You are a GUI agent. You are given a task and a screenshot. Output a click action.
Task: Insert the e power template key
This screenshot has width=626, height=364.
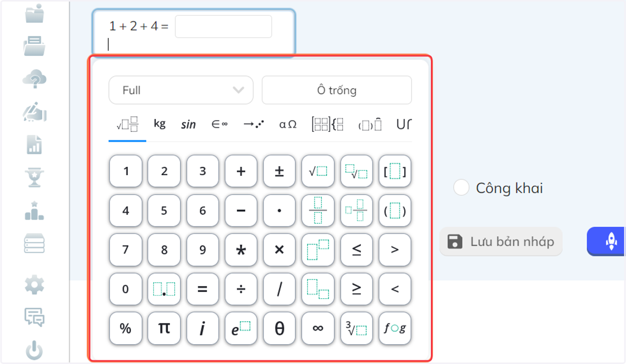click(241, 328)
